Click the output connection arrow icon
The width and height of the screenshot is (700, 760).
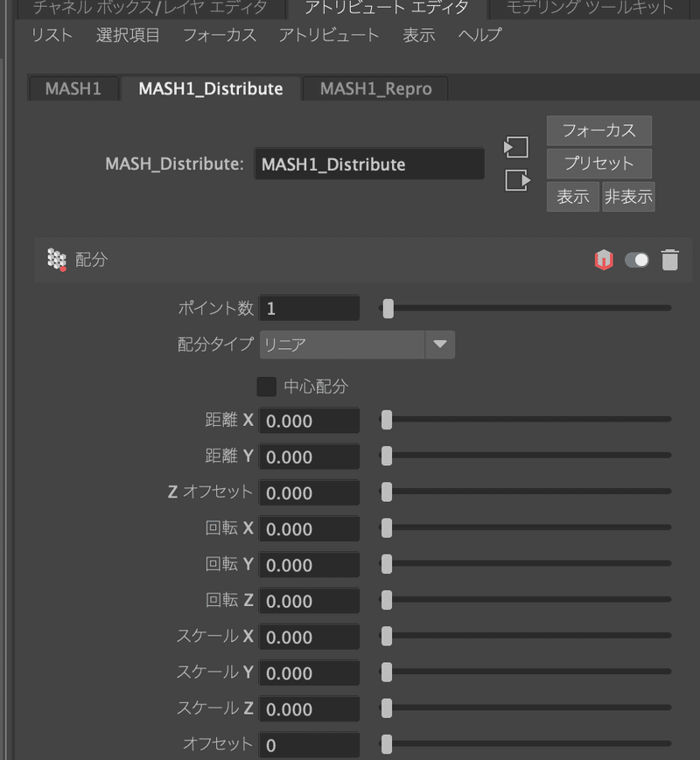(x=518, y=180)
